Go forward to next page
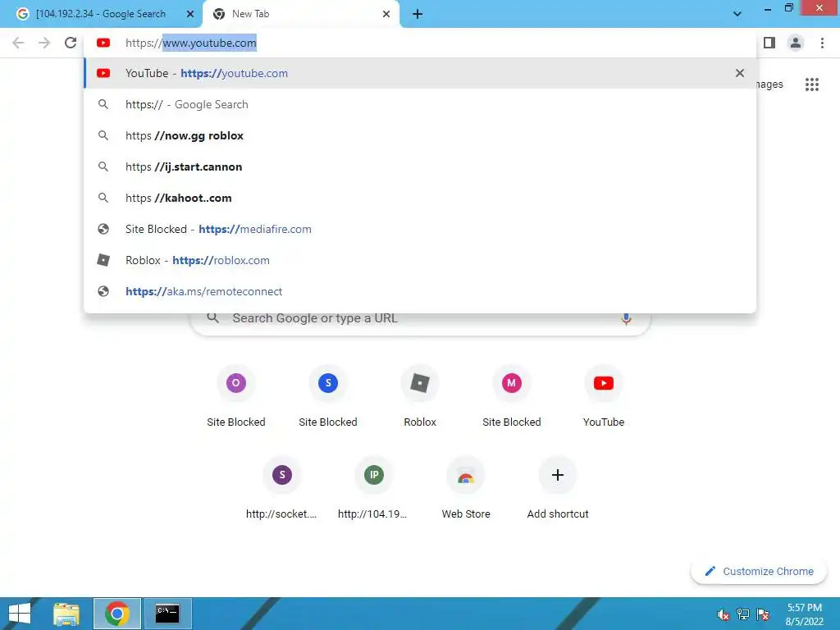Screen dimensions: 840x630 pyautogui.click(x=44, y=43)
